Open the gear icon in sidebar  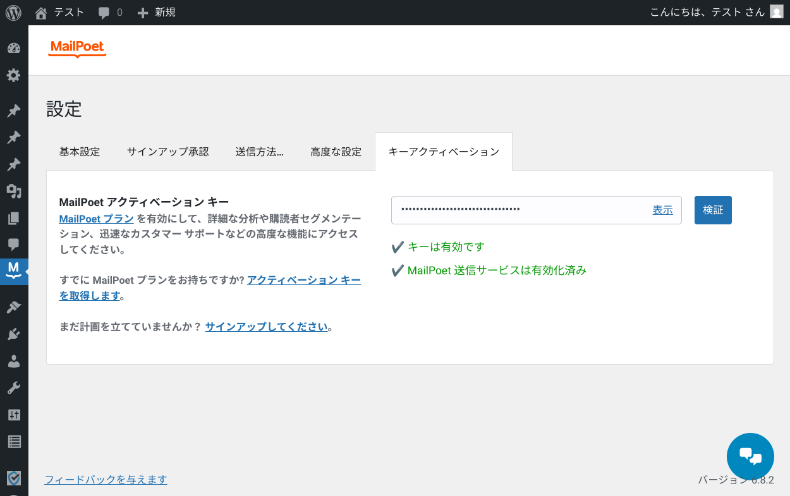click(14, 75)
